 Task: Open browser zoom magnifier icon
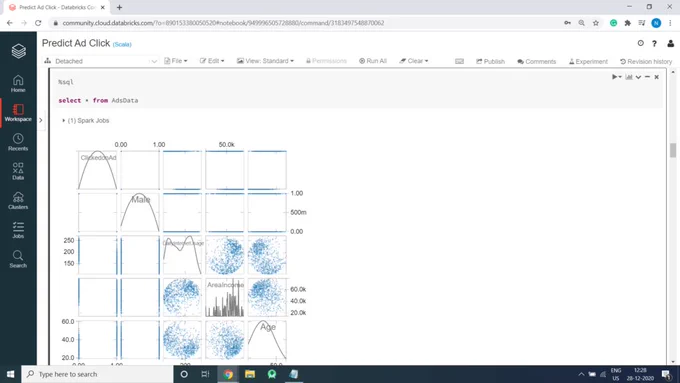click(x=582, y=23)
